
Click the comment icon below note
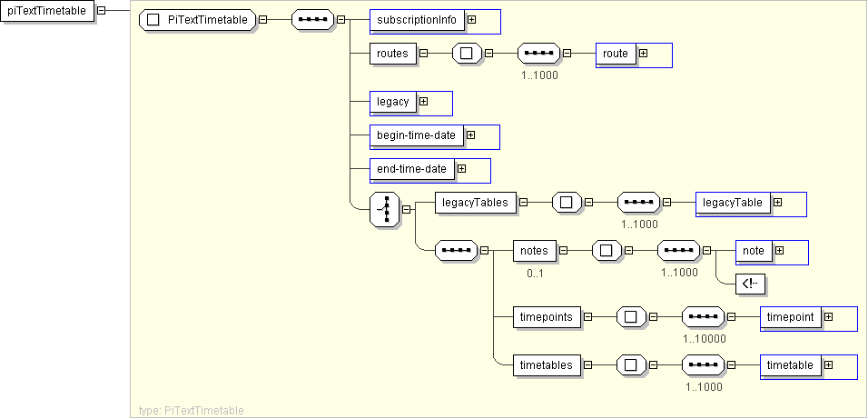[750, 284]
